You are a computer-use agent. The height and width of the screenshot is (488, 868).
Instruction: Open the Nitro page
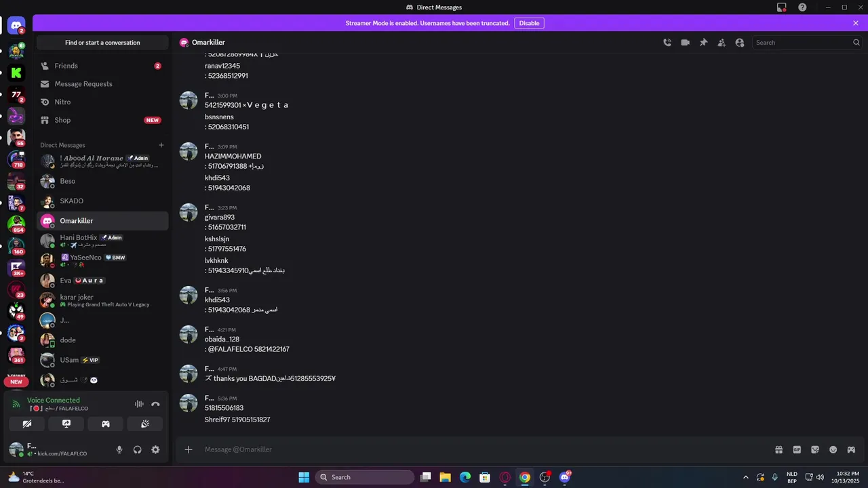coord(102,102)
